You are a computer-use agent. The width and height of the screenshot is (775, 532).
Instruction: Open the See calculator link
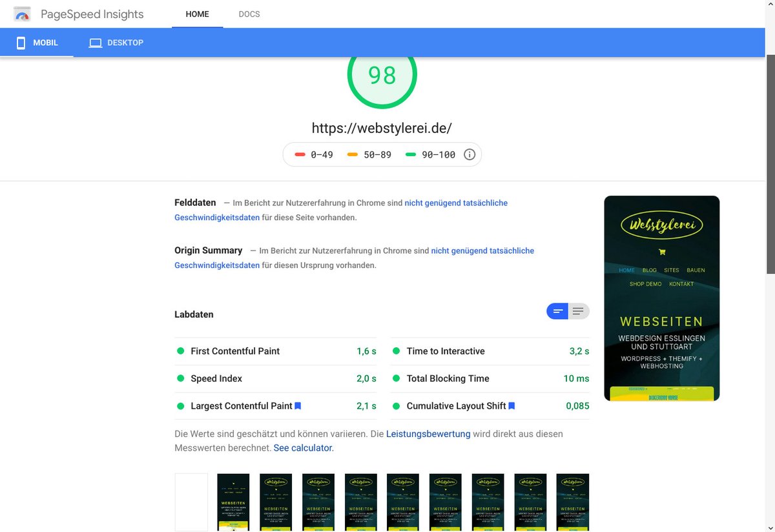(302, 447)
